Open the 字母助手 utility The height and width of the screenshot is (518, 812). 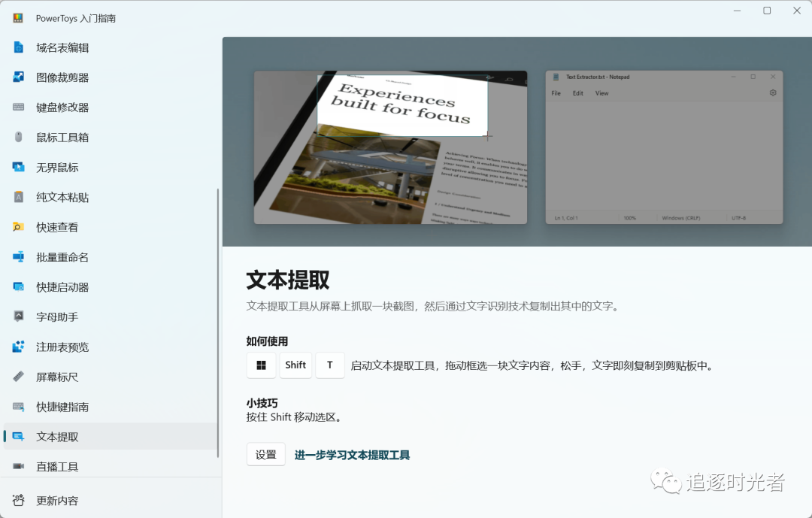click(x=17, y=317)
